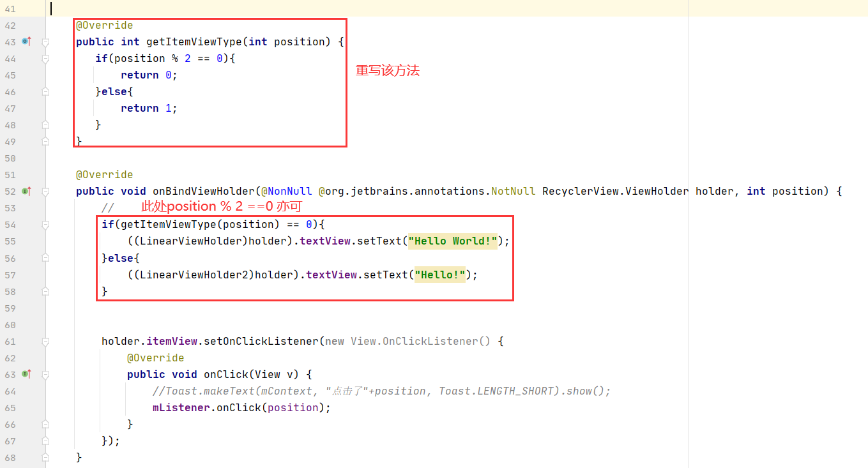The width and height of the screenshot is (868, 468).
Task: Click LinearViewHolder cast on line 55
Action: [191, 241]
